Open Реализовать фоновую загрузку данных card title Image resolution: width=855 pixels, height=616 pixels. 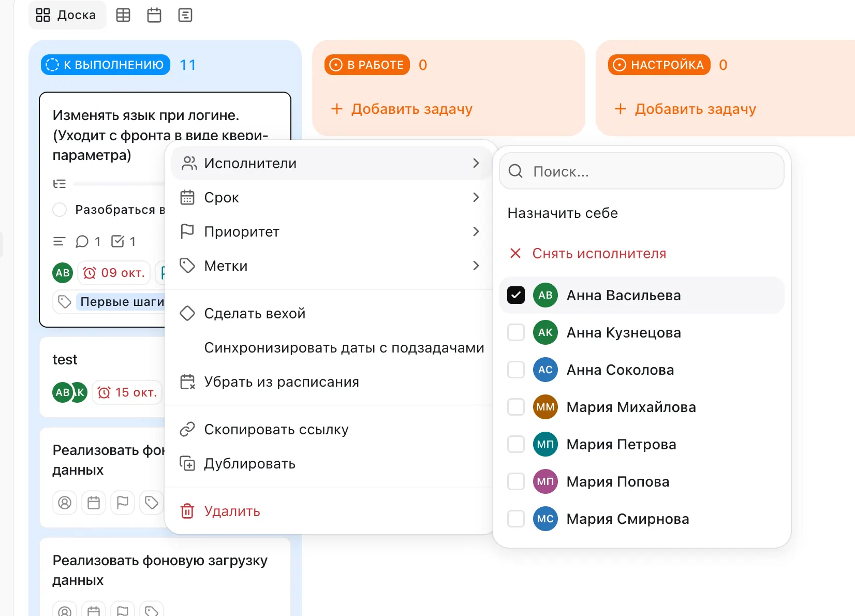160,570
